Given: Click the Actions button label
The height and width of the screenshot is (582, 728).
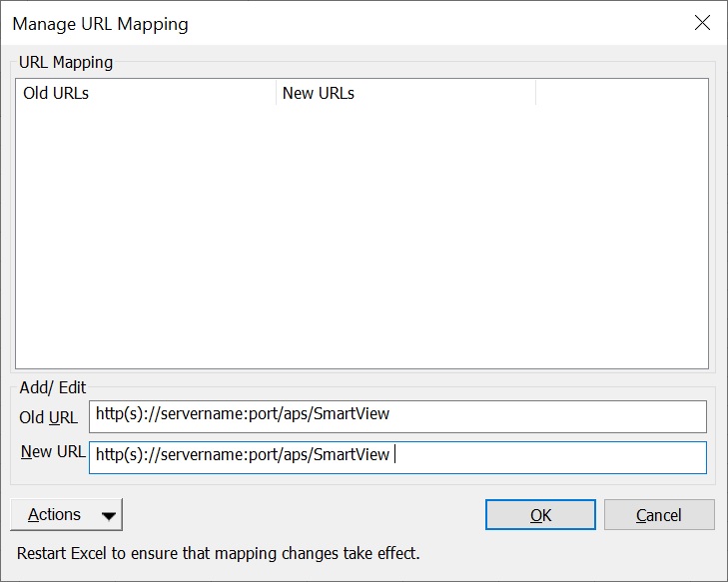Looking at the screenshot, I should point(55,515).
